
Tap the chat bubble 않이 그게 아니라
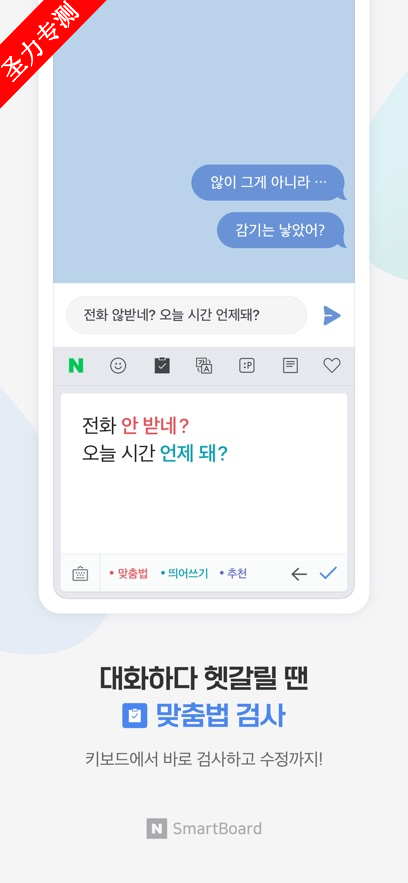(x=268, y=183)
